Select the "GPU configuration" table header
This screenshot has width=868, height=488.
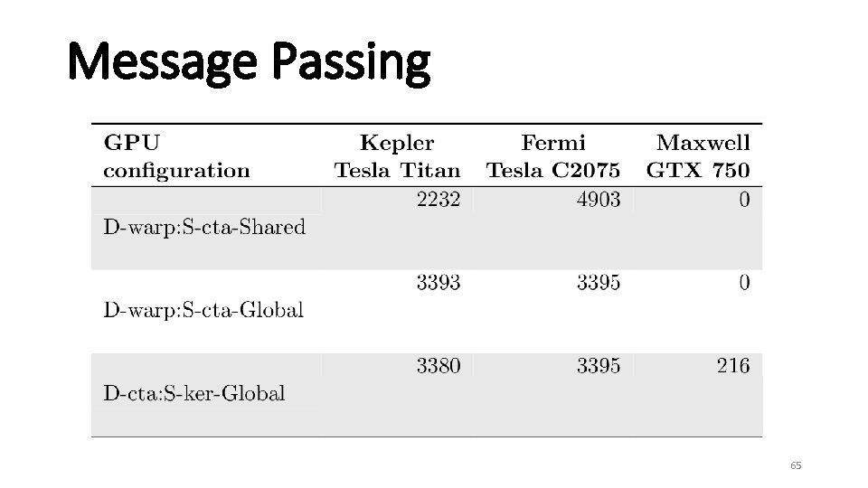(176, 156)
